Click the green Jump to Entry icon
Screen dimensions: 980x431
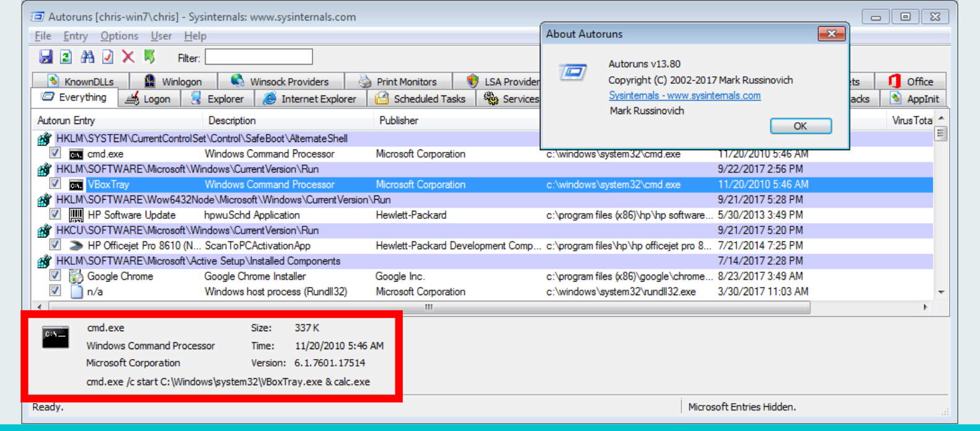(x=149, y=57)
